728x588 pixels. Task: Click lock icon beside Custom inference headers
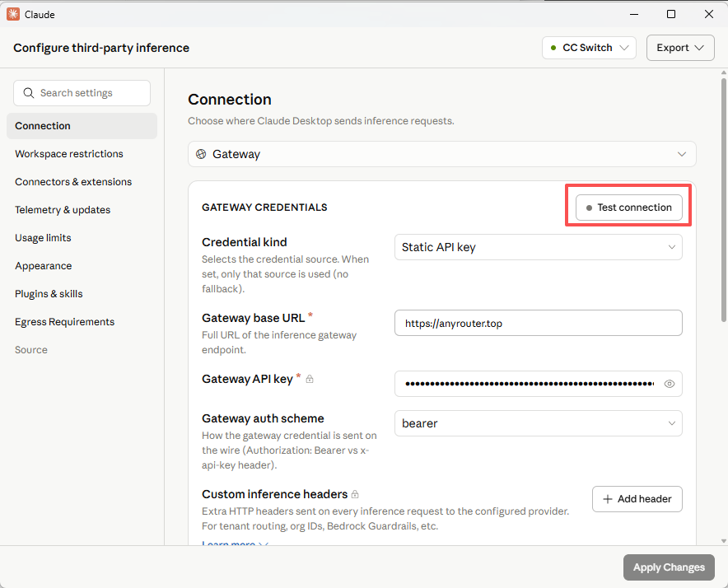(355, 494)
